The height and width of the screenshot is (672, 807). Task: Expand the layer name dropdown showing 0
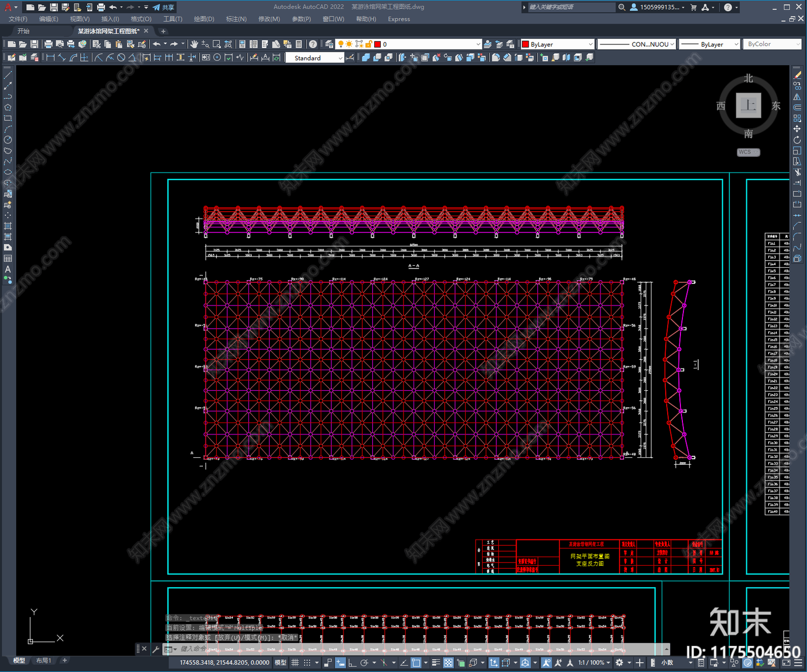pos(478,44)
